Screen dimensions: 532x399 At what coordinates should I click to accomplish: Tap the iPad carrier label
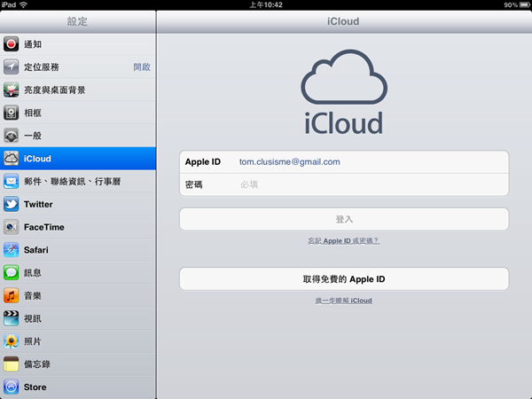(x=9, y=4)
